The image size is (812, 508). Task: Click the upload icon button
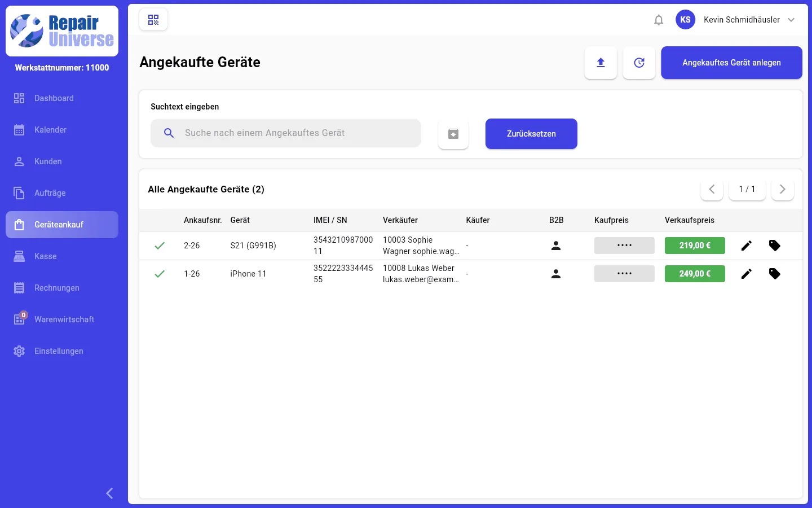[601, 63]
